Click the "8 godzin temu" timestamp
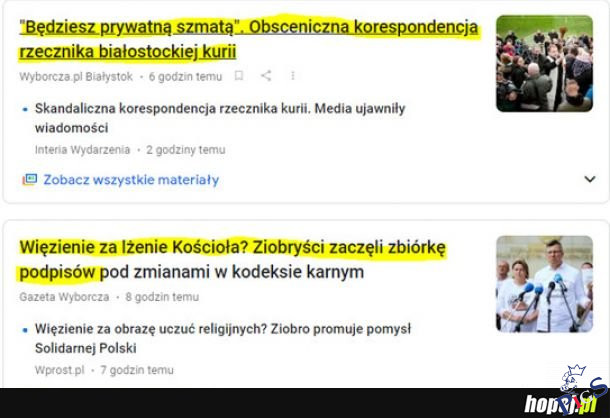 coord(162,297)
